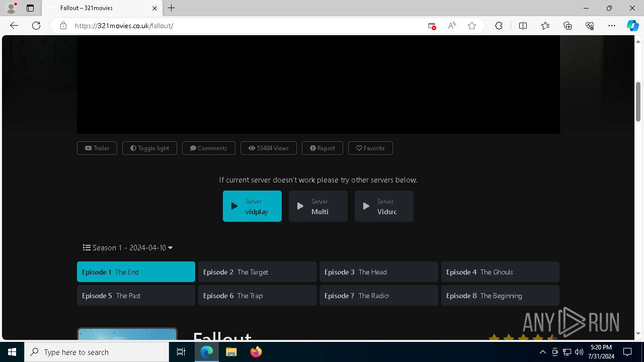The image size is (644, 362).
Task: Select Episode 6 The Trap
Action: tap(258, 296)
